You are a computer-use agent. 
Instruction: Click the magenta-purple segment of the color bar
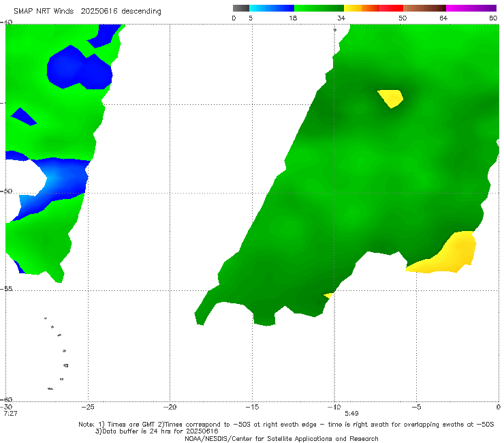tap(471, 8)
